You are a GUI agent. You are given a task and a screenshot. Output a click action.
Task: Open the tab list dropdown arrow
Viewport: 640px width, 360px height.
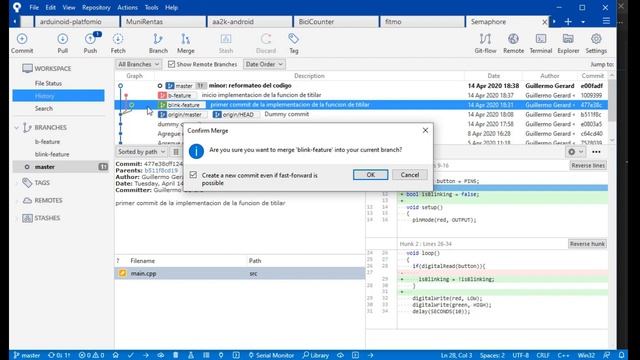pos(583,22)
